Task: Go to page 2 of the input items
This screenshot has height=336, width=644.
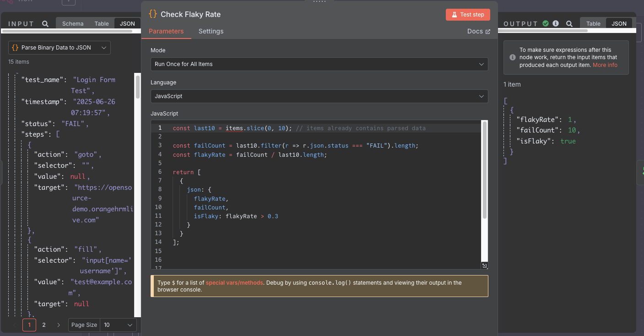Action: 44,325
